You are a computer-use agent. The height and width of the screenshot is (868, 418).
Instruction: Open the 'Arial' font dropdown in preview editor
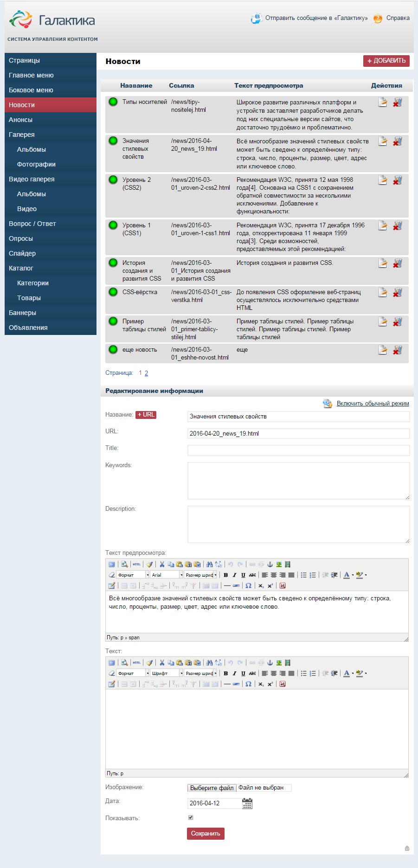(x=167, y=575)
